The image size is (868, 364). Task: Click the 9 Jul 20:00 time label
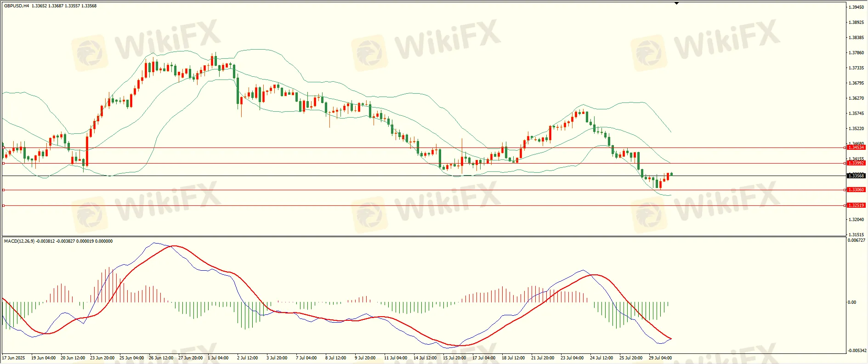point(365,358)
